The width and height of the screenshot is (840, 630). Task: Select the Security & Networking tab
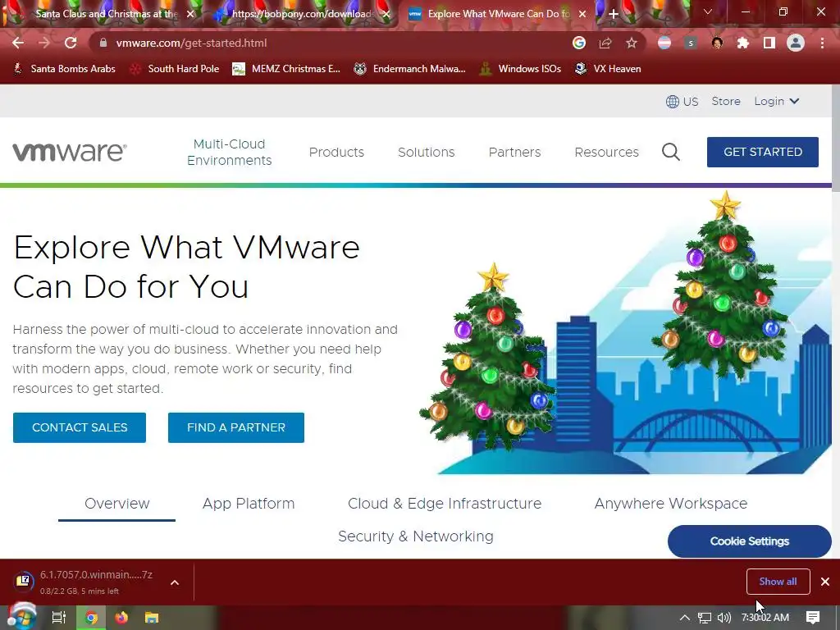coord(416,536)
